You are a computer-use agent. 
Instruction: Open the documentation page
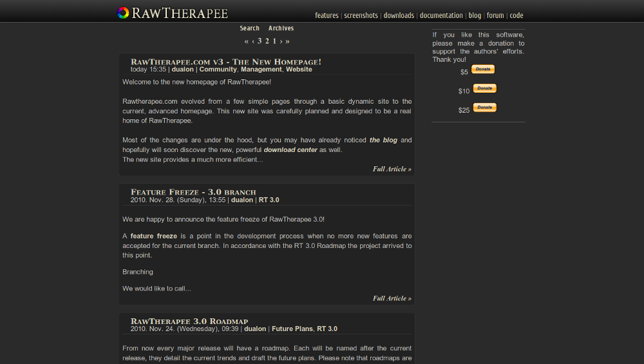pos(440,15)
